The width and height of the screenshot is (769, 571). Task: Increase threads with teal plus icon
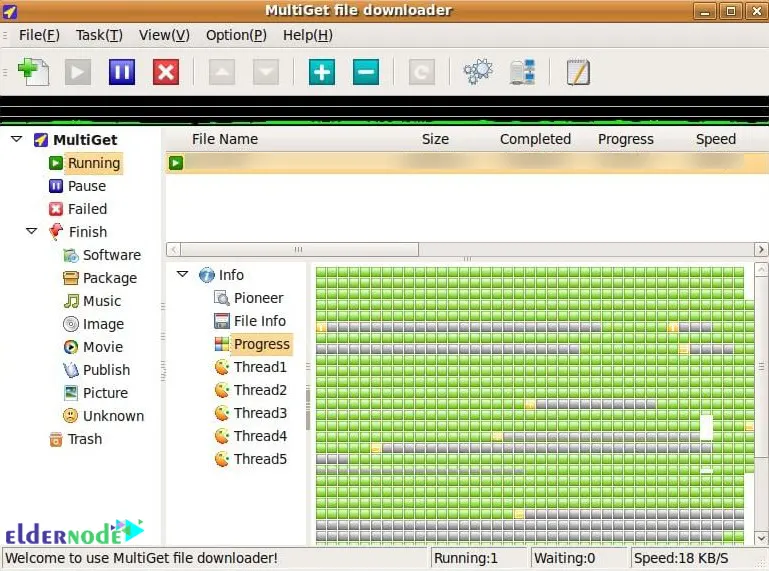tap(322, 73)
